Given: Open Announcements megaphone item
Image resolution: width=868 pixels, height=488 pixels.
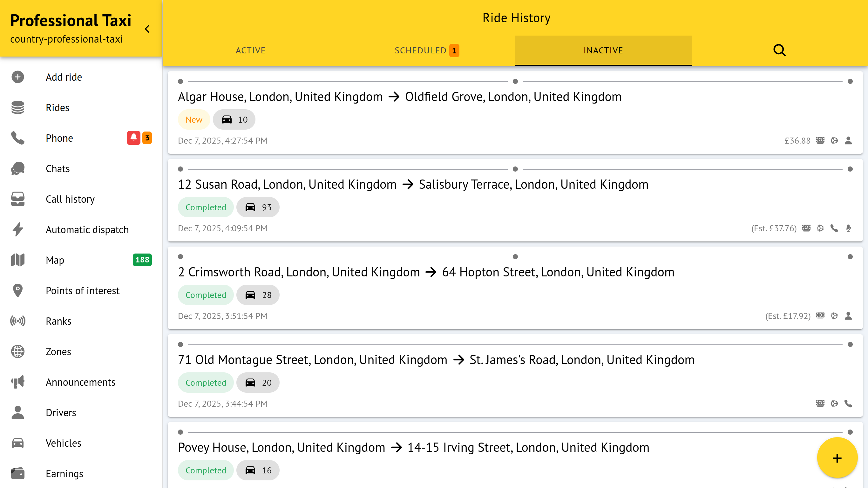Looking at the screenshot, I should tap(80, 382).
